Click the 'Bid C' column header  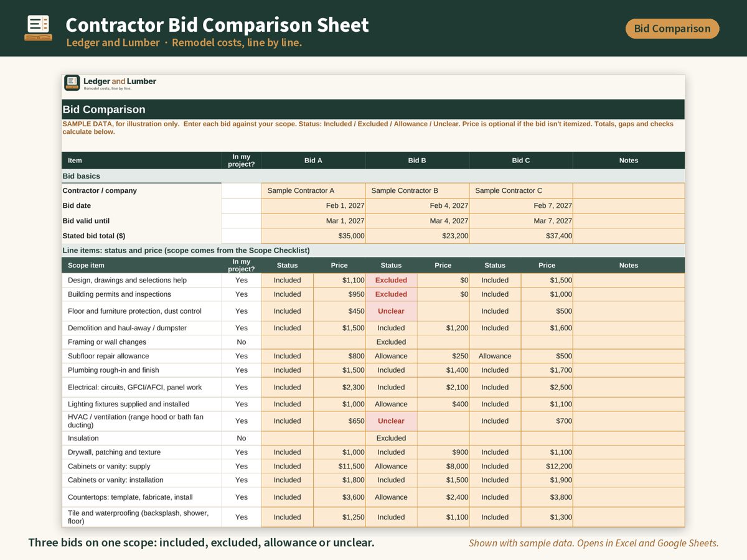tap(521, 161)
